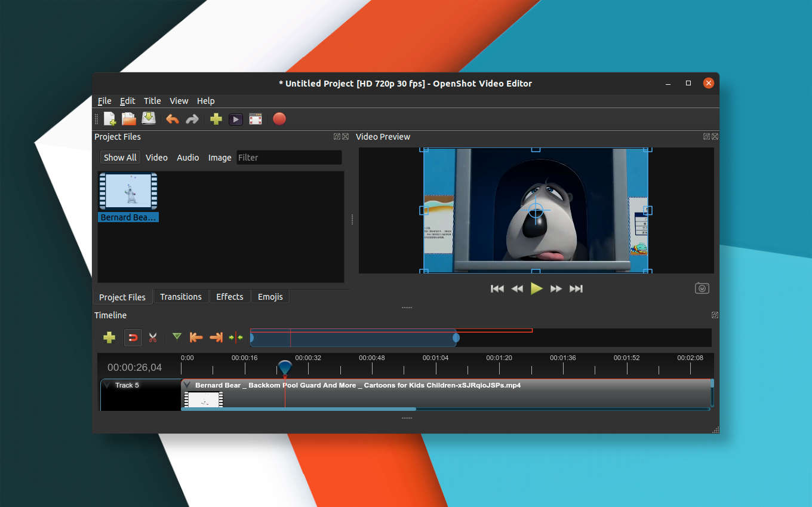Viewport: 812px width, 507px height.
Task: Open the Title menu
Action: [x=152, y=101]
